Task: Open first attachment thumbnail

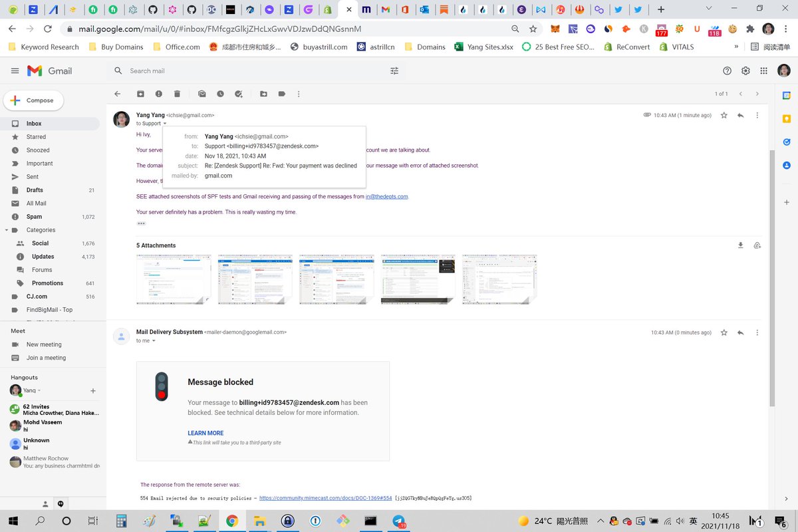Action: click(x=174, y=279)
